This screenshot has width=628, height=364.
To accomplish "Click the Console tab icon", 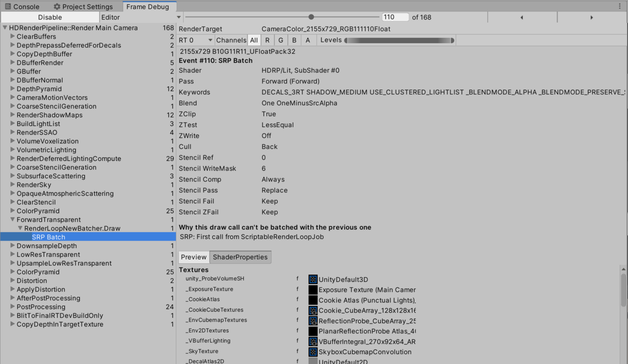I will pyautogui.click(x=8, y=7).
